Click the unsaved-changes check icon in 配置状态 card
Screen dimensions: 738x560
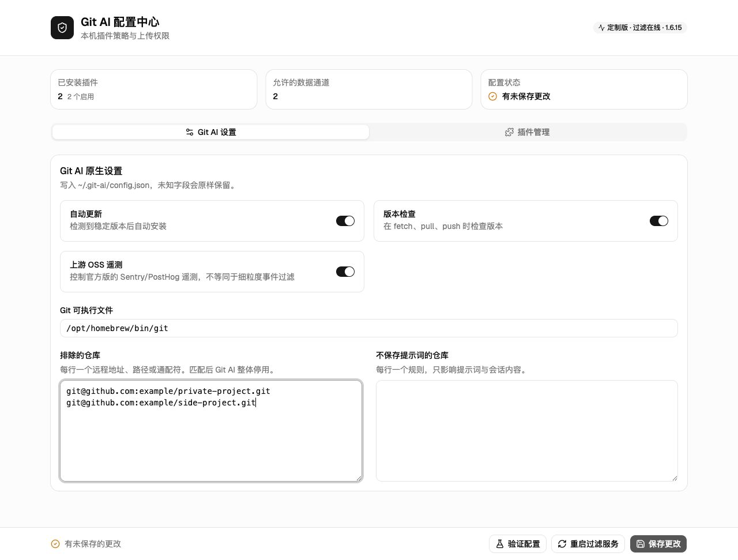[492, 96]
